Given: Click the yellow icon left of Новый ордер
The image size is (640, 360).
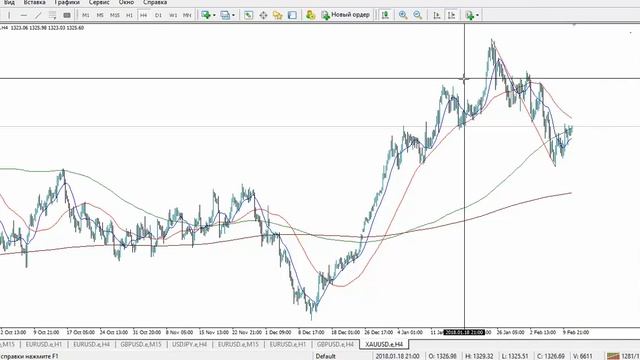Looking at the screenshot, I should tap(311, 15).
